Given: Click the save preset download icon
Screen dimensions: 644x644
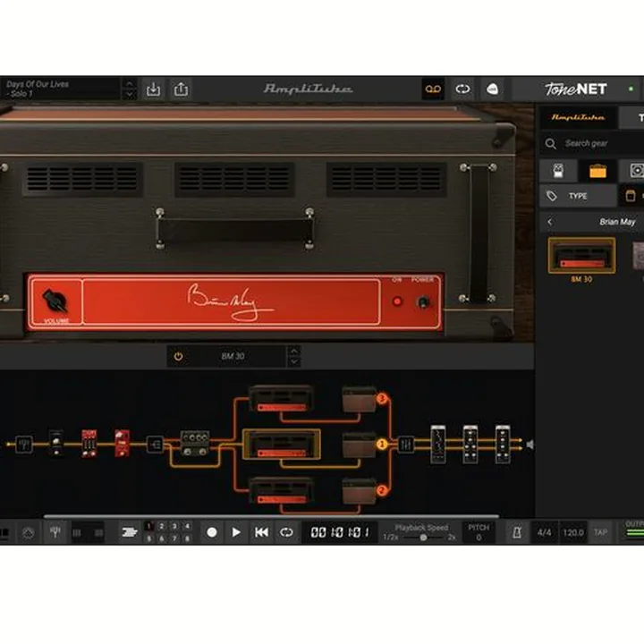Looking at the screenshot, I should point(153,89).
